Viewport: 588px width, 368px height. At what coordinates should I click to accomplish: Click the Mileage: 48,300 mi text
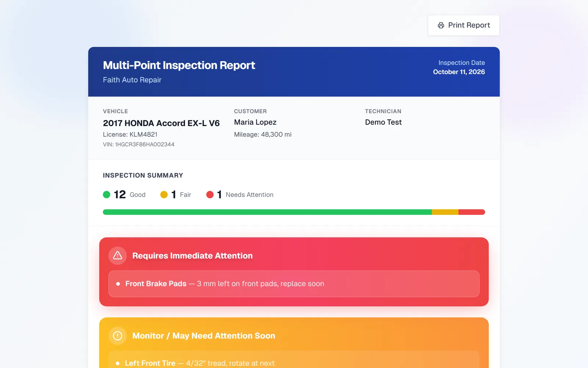263,134
